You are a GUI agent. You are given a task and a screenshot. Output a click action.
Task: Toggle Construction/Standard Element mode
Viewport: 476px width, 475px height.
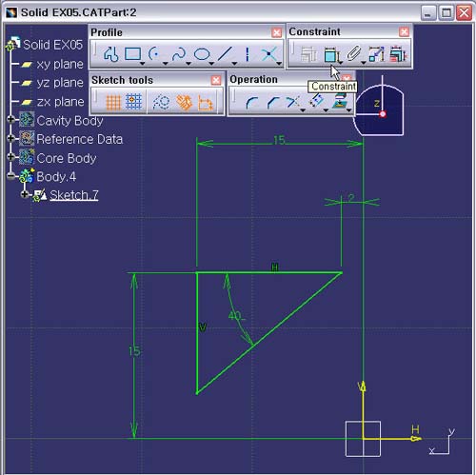(x=161, y=102)
